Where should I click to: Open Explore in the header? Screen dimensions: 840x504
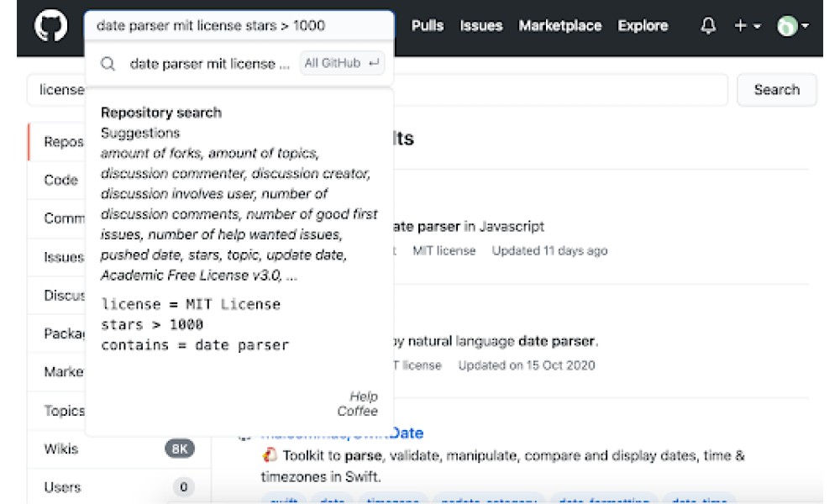(x=643, y=25)
